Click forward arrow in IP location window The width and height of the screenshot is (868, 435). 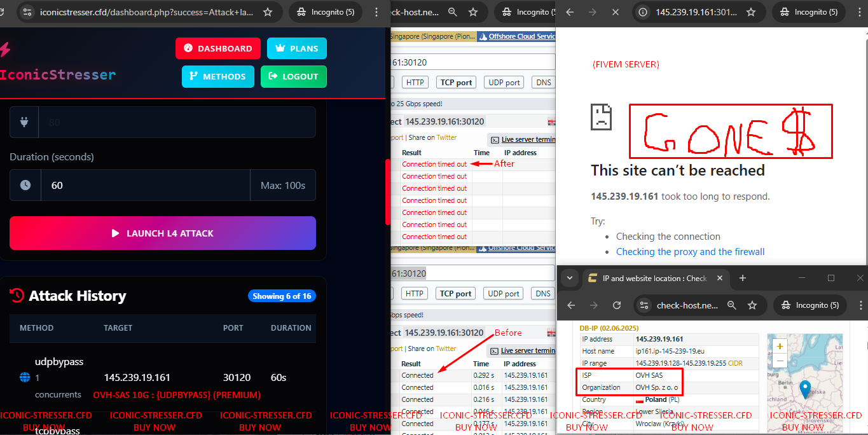593,305
